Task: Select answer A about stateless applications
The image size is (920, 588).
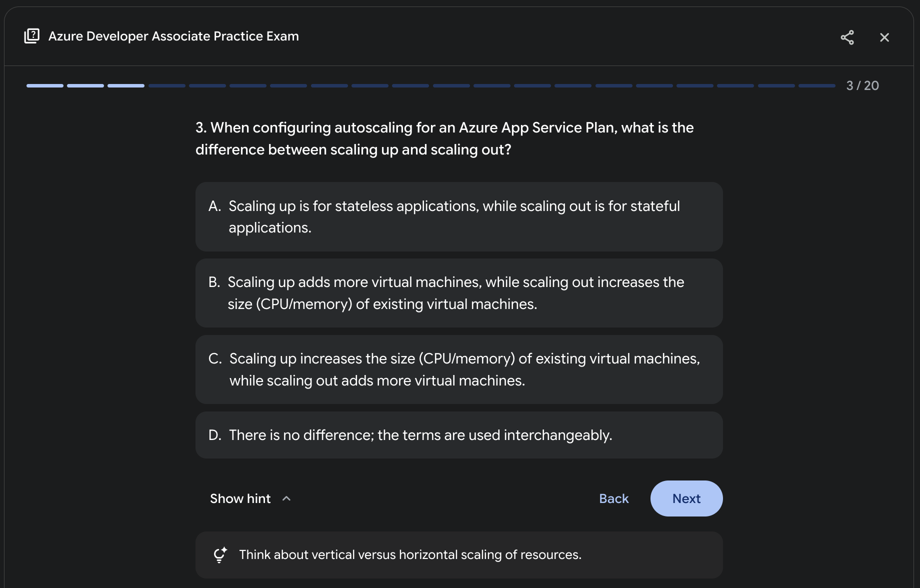Action: click(x=458, y=216)
